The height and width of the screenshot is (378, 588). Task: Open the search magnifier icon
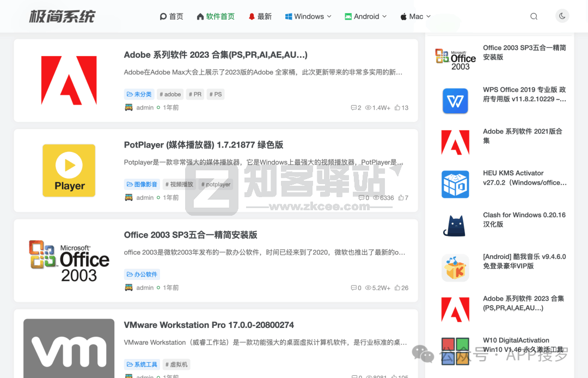coord(534,16)
